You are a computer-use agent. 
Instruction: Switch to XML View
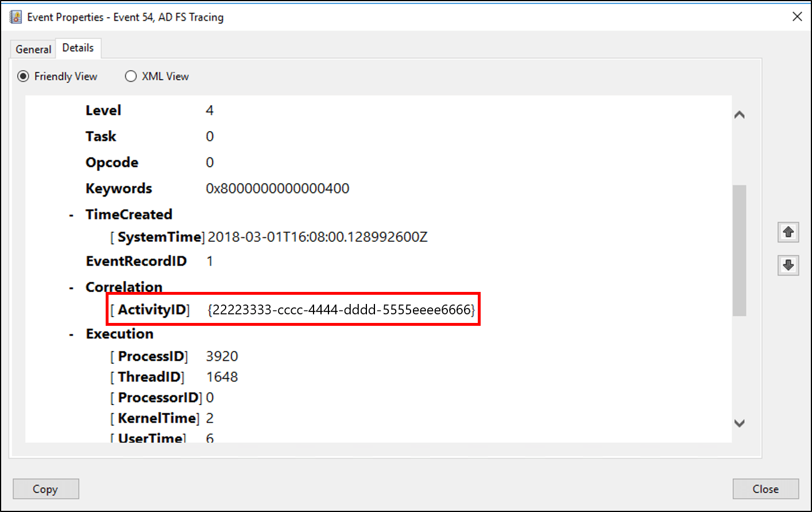point(131,76)
